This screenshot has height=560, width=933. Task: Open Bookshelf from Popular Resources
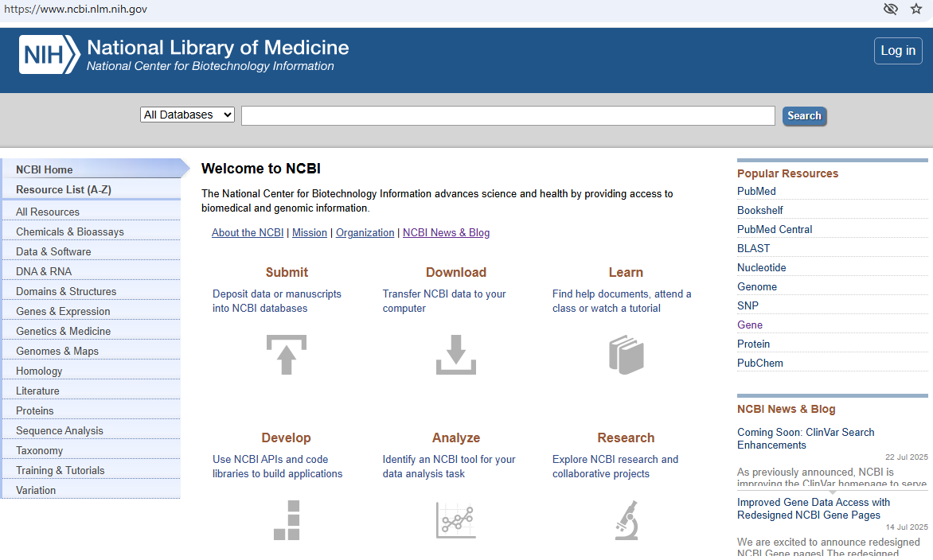(x=759, y=211)
